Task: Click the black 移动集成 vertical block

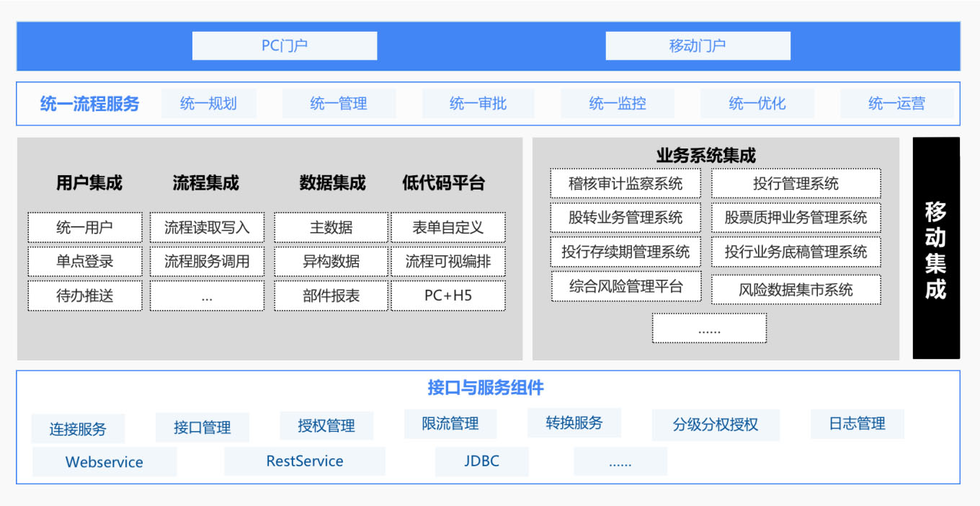Action: coord(936,249)
